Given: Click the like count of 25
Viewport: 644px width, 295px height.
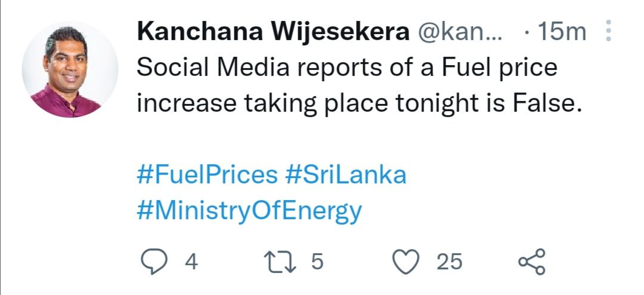Looking at the screenshot, I should click(449, 262).
